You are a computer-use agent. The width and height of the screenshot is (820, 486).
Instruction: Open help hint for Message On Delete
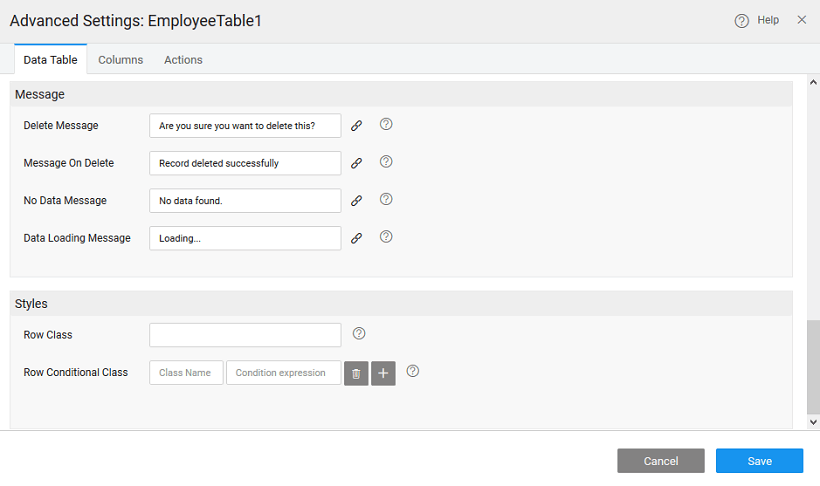pos(386,162)
